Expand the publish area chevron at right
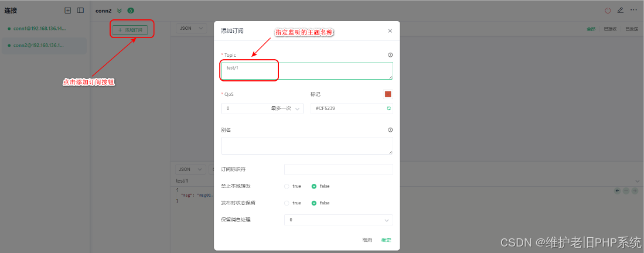644x253 pixels. 637,181
